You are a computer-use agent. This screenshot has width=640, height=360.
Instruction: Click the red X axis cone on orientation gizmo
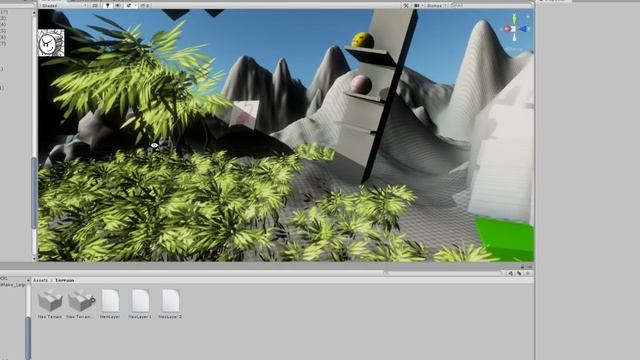pyautogui.click(x=507, y=29)
